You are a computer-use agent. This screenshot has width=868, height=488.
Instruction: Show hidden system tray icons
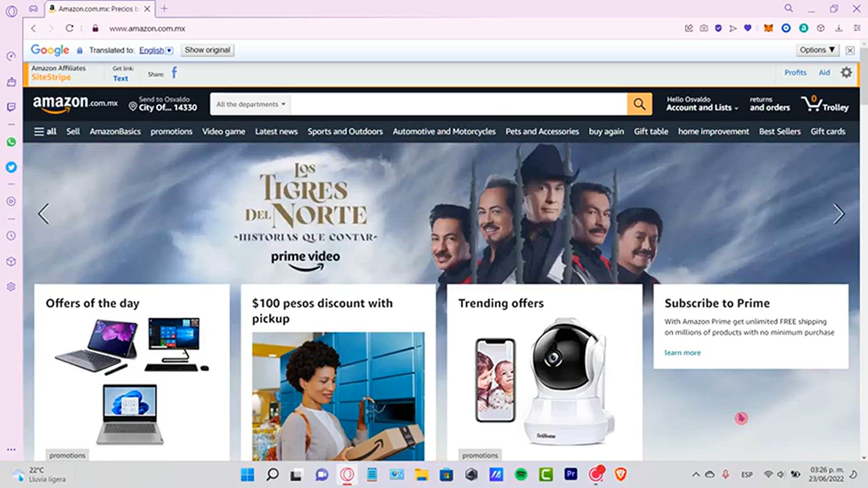pos(696,474)
